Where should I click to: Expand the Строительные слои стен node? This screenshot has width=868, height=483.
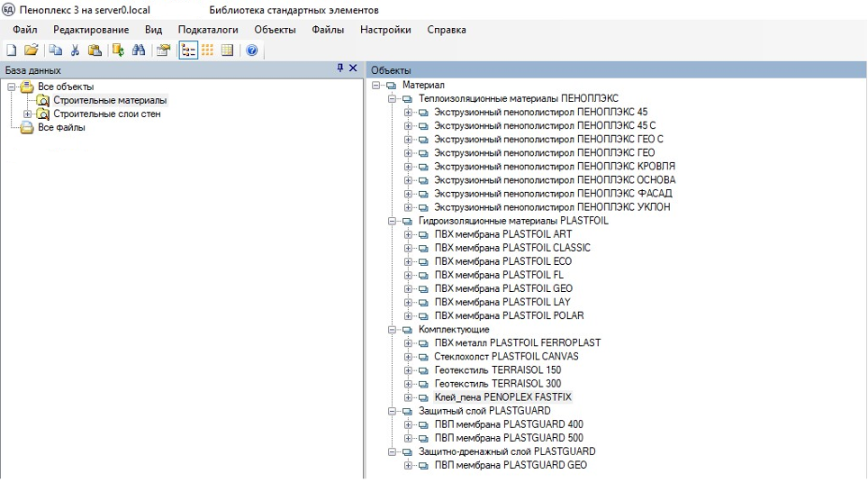pyautogui.click(x=27, y=114)
